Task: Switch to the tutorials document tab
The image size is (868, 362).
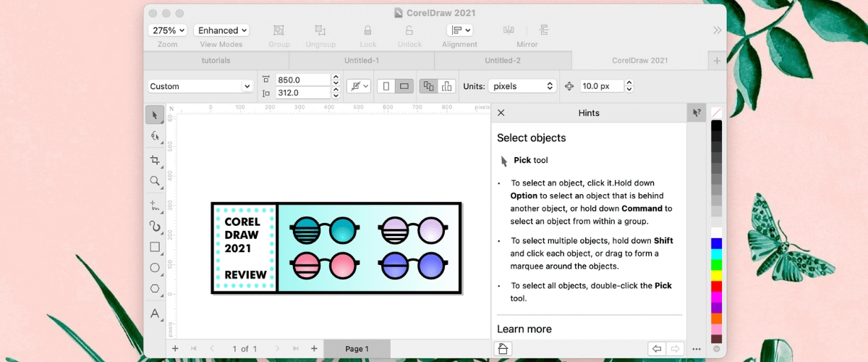Action: 216,61
